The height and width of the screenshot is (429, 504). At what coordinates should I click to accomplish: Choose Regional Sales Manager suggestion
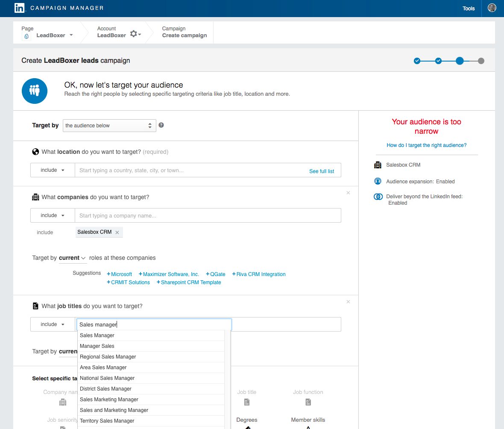click(x=151, y=357)
